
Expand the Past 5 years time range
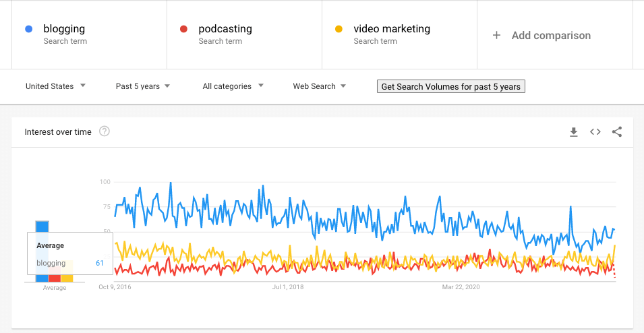(142, 86)
